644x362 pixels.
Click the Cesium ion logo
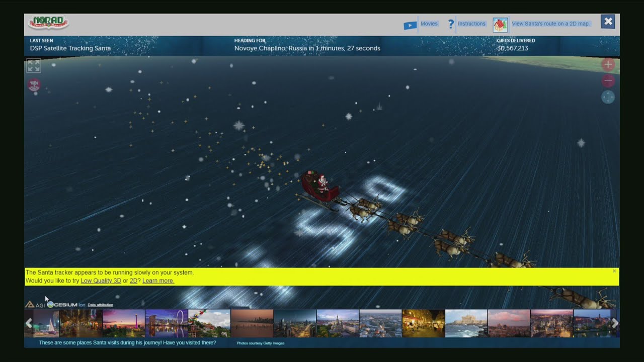66,305
